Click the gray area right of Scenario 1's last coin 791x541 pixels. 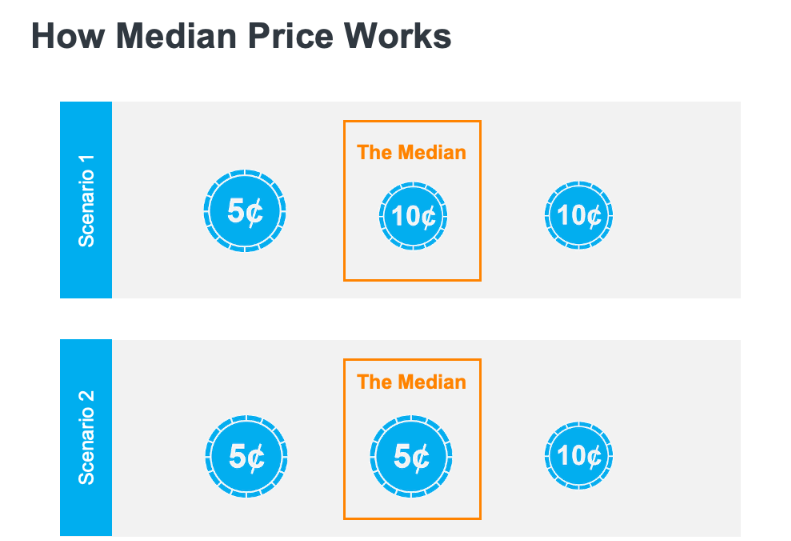pos(680,215)
